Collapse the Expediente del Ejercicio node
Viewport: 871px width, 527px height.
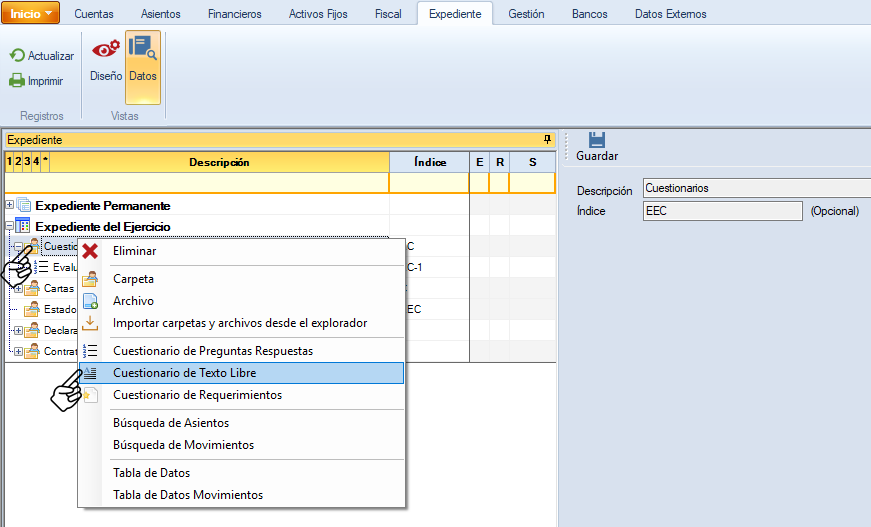(x=10, y=227)
